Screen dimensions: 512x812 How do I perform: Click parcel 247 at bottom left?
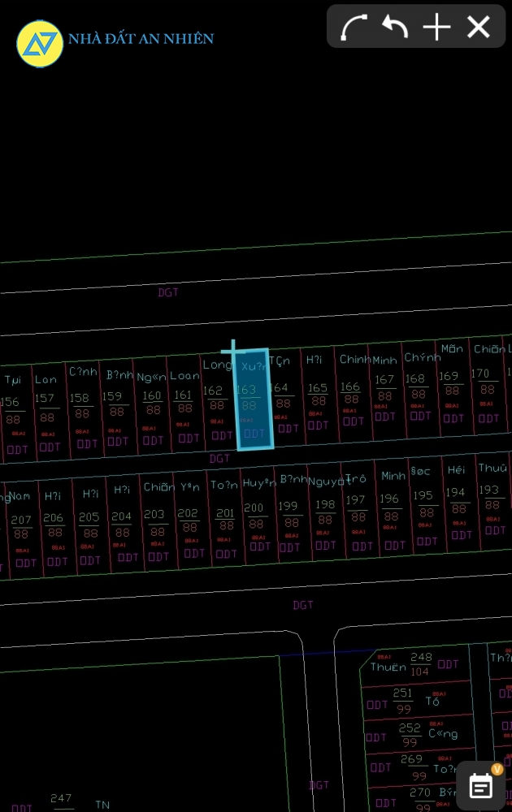tap(61, 798)
